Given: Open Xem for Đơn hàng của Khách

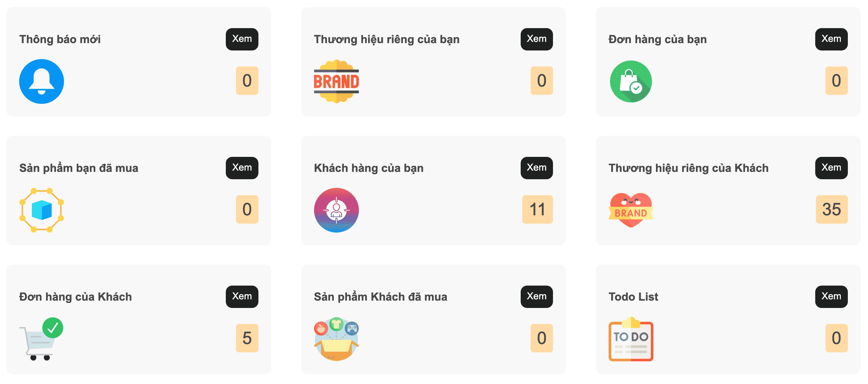Looking at the screenshot, I should pos(242,296).
